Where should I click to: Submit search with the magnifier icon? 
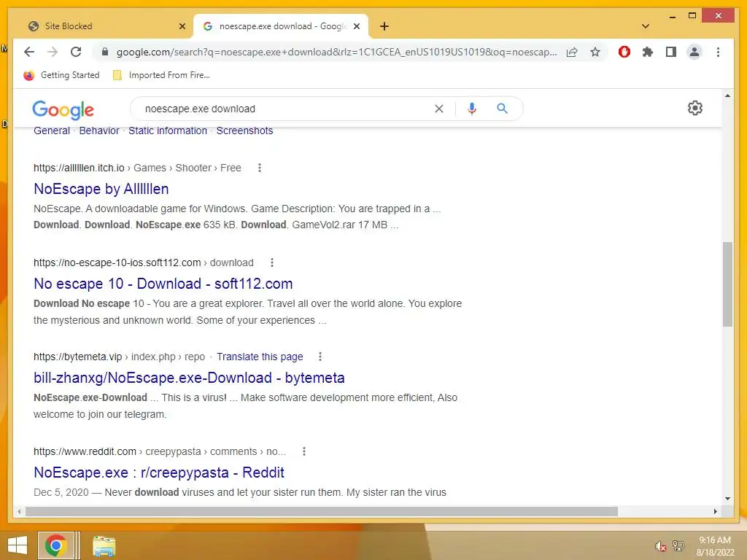[502, 109]
